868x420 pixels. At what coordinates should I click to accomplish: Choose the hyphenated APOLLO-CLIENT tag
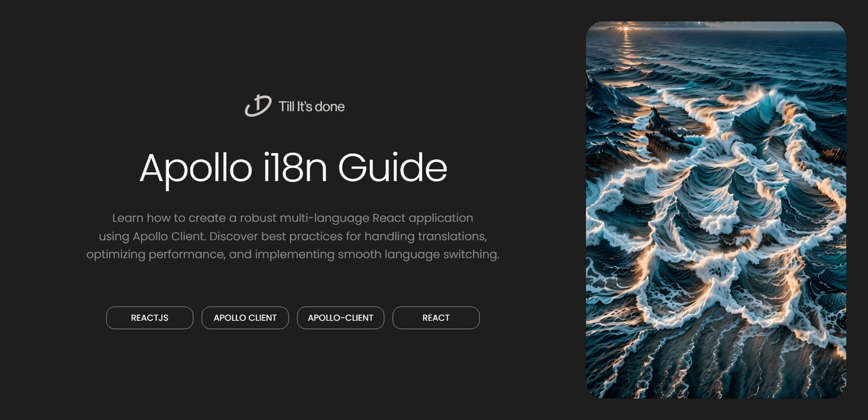341,318
